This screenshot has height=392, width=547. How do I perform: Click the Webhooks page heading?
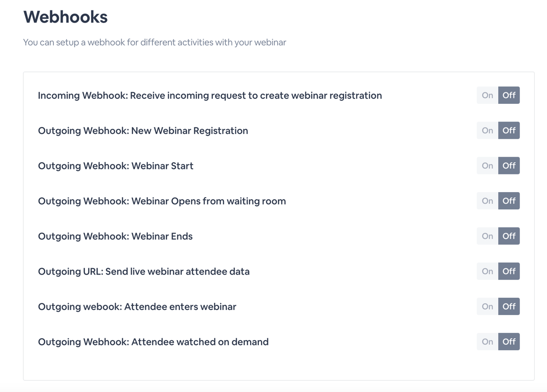pos(66,17)
